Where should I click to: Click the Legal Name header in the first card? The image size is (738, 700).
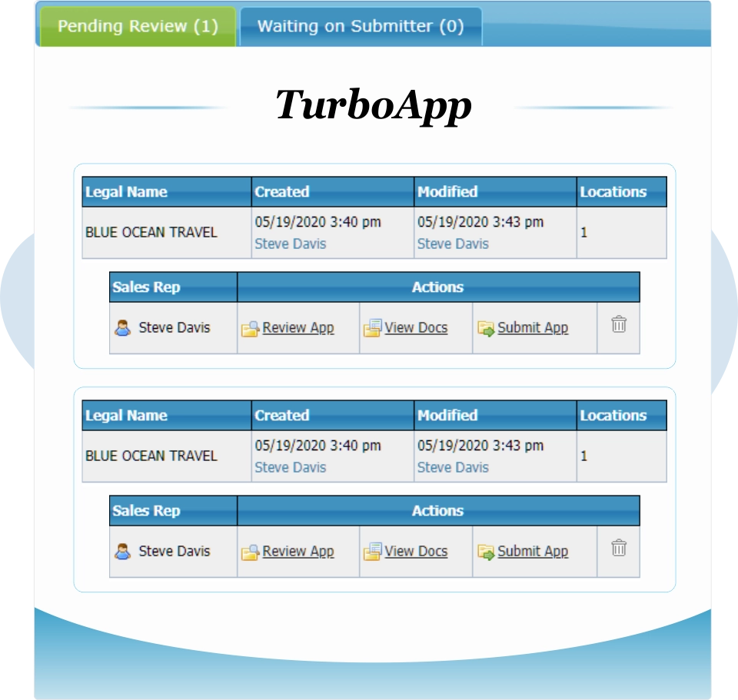167,192
